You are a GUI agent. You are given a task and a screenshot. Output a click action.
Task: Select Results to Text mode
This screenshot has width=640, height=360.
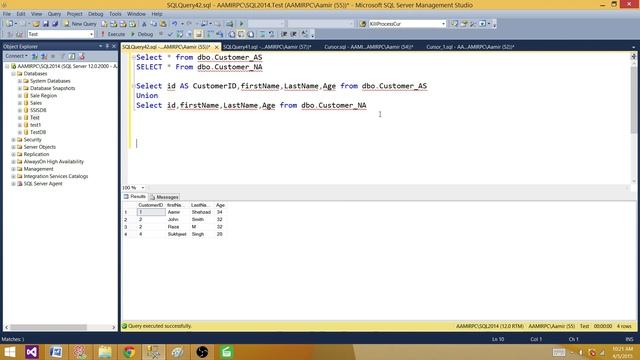[x=231, y=34]
